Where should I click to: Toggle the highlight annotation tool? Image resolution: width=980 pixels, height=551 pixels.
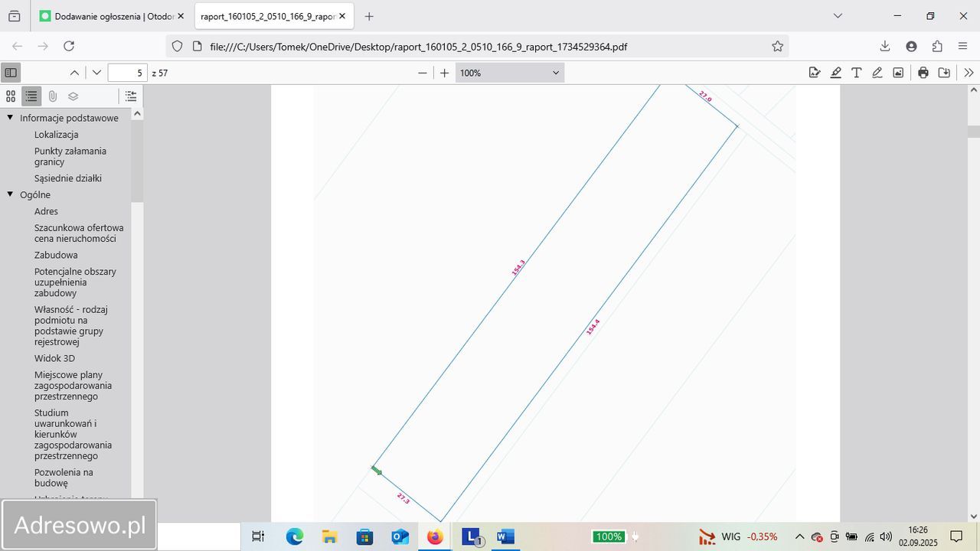tap(836, 73)
